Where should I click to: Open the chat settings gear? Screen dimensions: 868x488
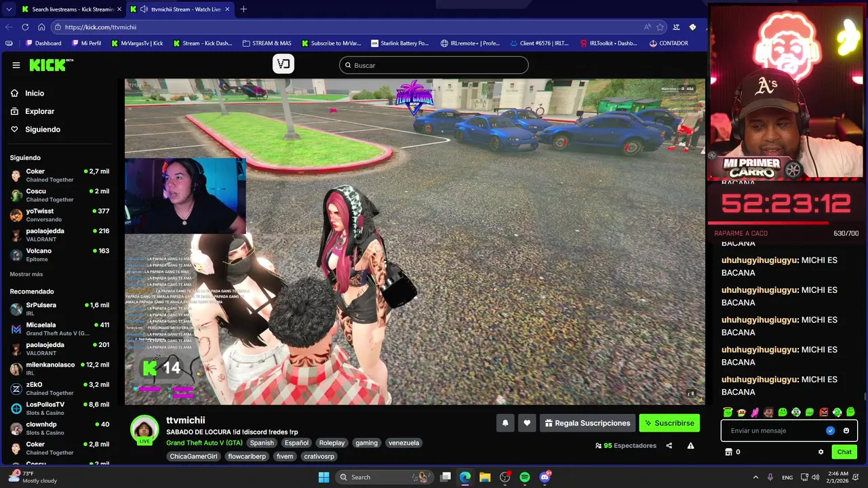coord(821,452)
